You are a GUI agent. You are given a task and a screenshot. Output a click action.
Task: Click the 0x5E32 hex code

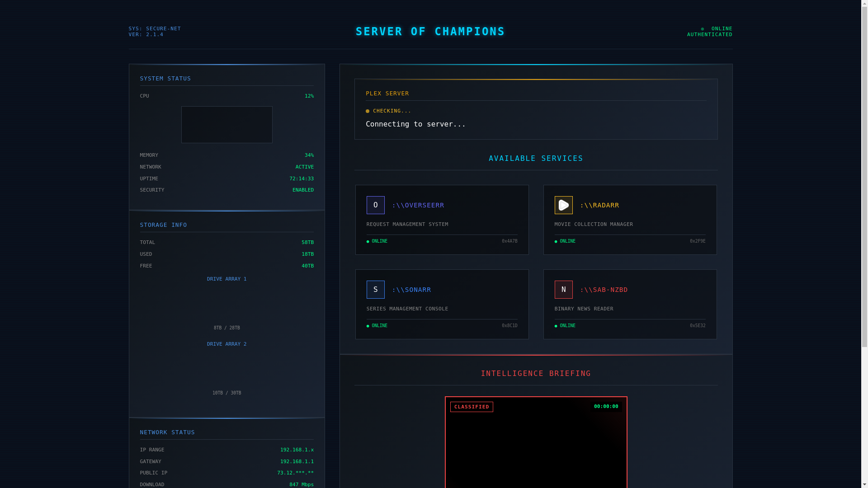pyautogui.click(x=698, y=326)
